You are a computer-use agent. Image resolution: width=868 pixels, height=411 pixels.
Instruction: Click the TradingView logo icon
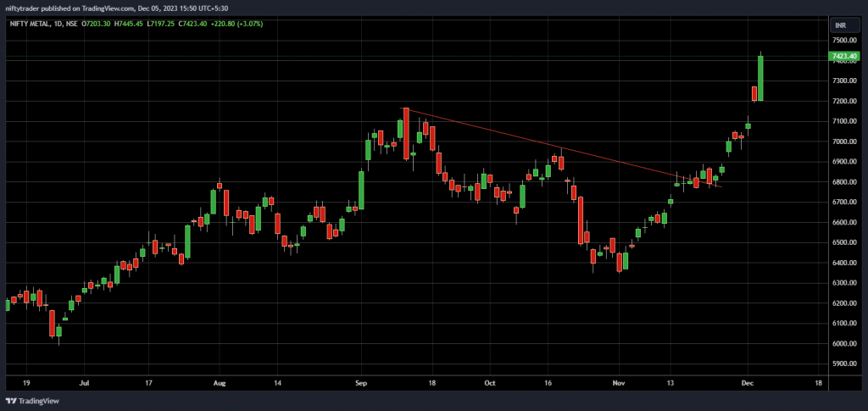[11, 400]
